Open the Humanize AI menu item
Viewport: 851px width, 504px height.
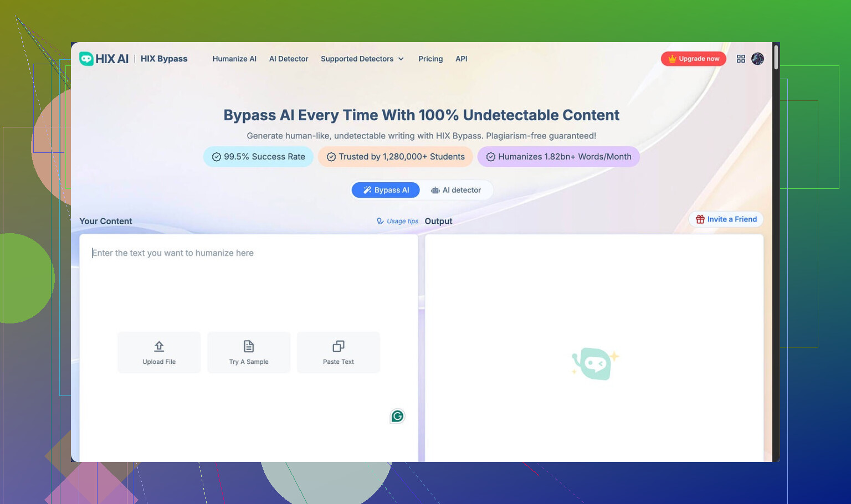point(234,59)
